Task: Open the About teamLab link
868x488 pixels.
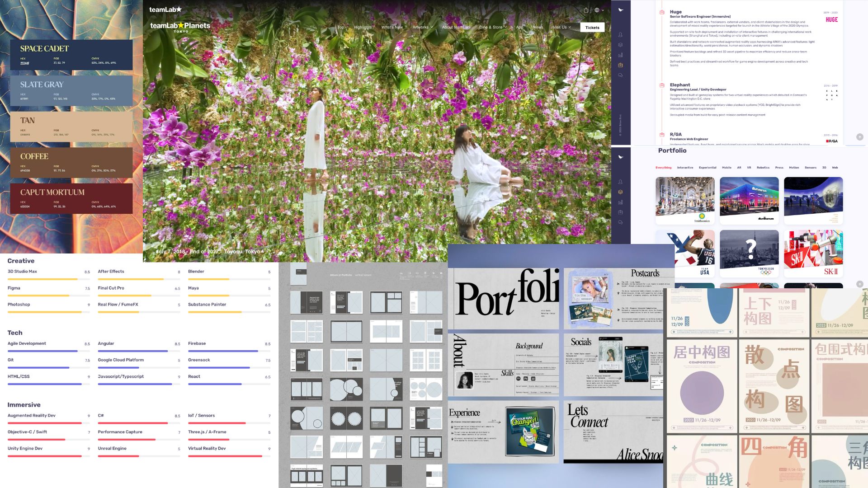Action: click(x=456, y=27)
